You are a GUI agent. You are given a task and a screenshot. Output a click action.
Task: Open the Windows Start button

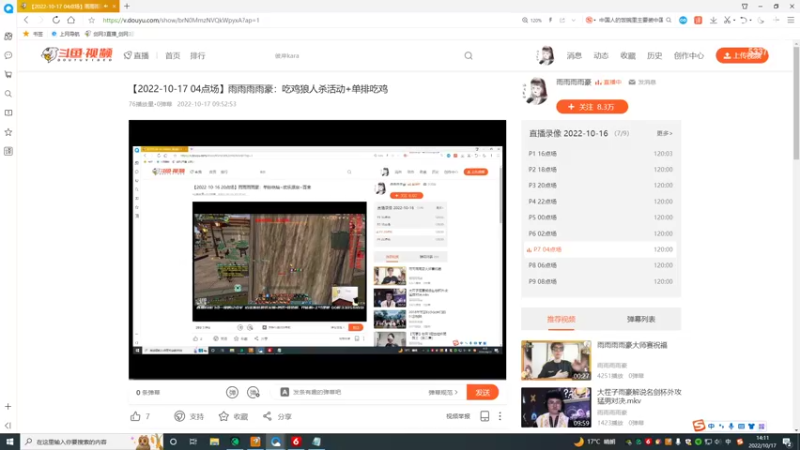point(9,441)
